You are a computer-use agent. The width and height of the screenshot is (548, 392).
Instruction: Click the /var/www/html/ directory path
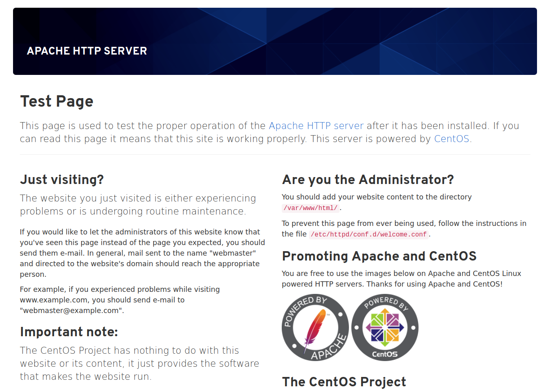coord(311,208)
